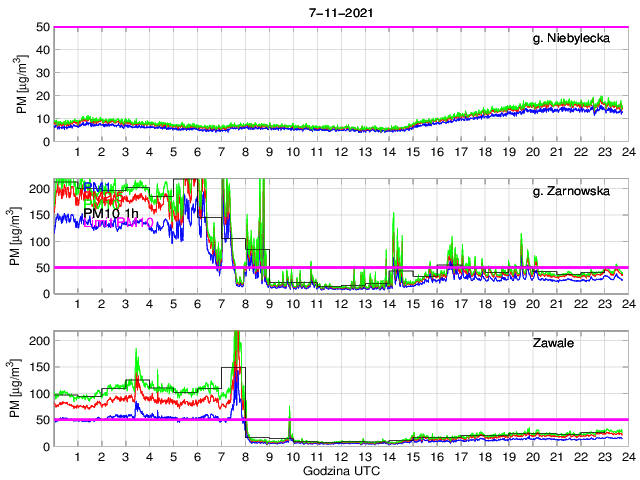Click hour 8 on the middle panel x-axis

pyautogui.click(x=245, y=304)
